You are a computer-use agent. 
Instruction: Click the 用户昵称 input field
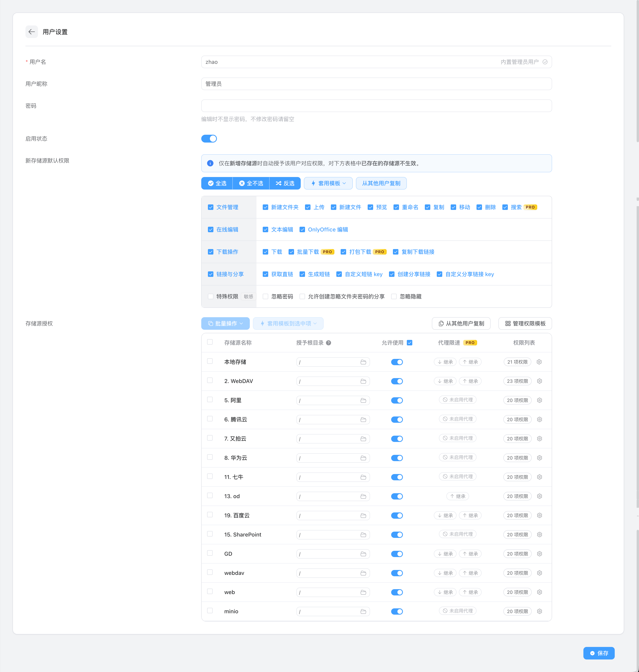click(x=376, y=84)
